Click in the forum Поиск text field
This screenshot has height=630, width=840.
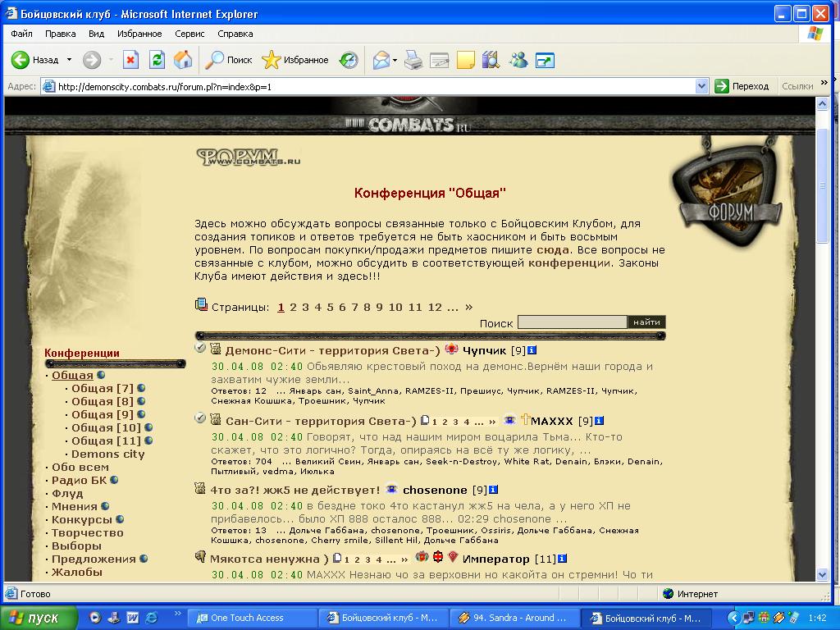572,322
